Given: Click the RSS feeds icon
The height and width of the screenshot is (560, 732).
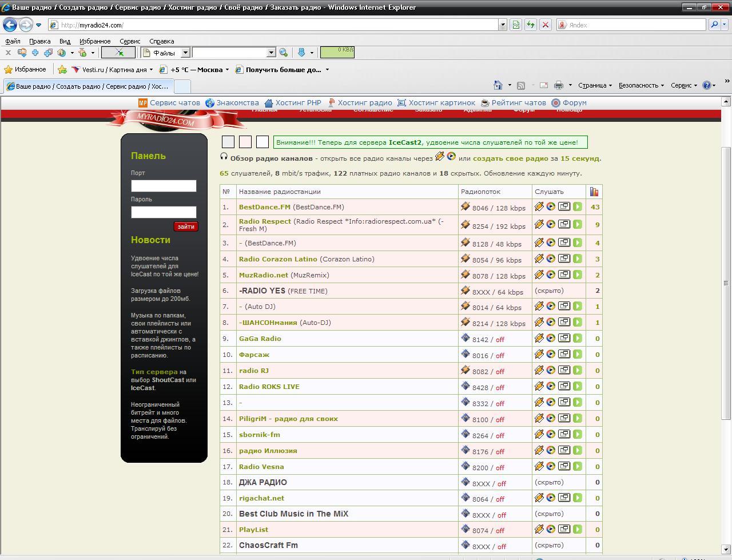Looking at the screenshot, I should [521, 85].
